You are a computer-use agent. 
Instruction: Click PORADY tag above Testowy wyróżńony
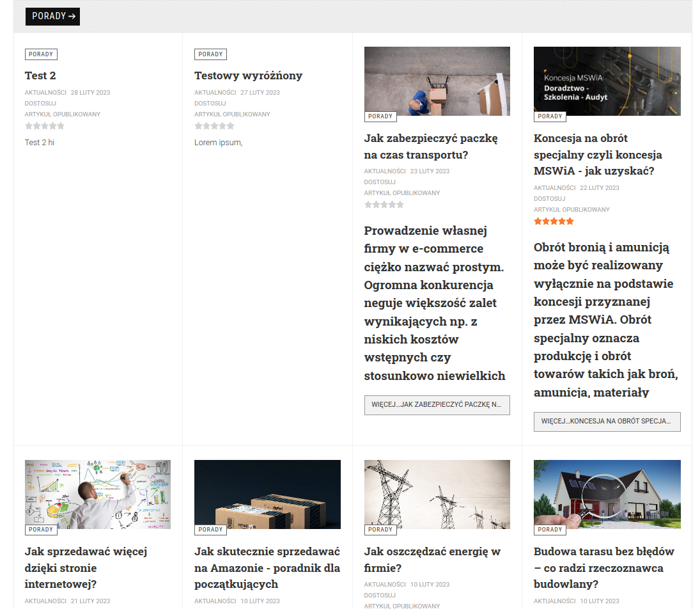[211, 54]
